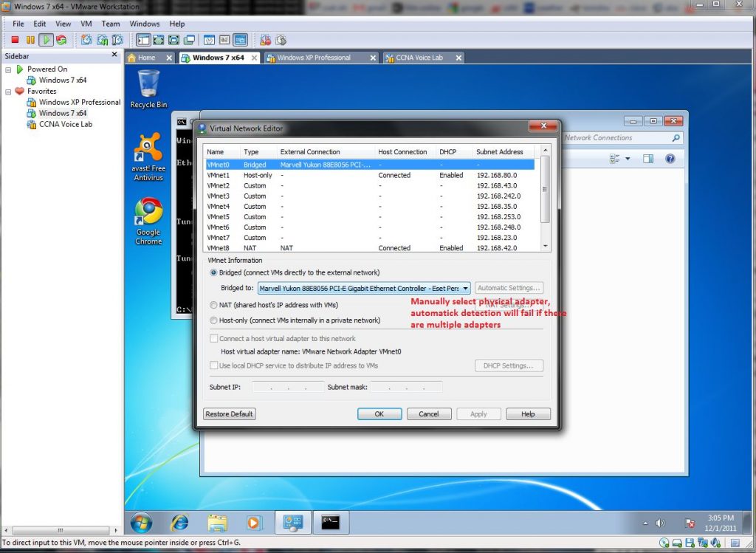This screenshot has width=756, height=553.
Task: Click the network adapter status bar icon
Action: (703, 543)
